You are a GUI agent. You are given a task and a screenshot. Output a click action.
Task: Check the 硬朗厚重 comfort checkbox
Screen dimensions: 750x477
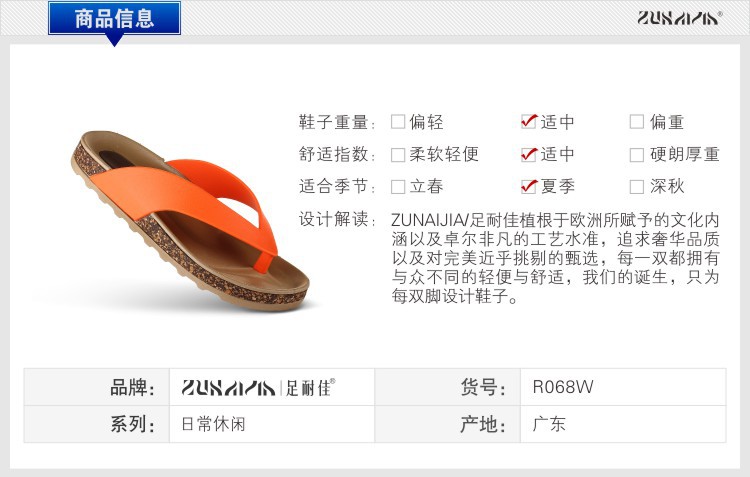click(x=637, y=155)
